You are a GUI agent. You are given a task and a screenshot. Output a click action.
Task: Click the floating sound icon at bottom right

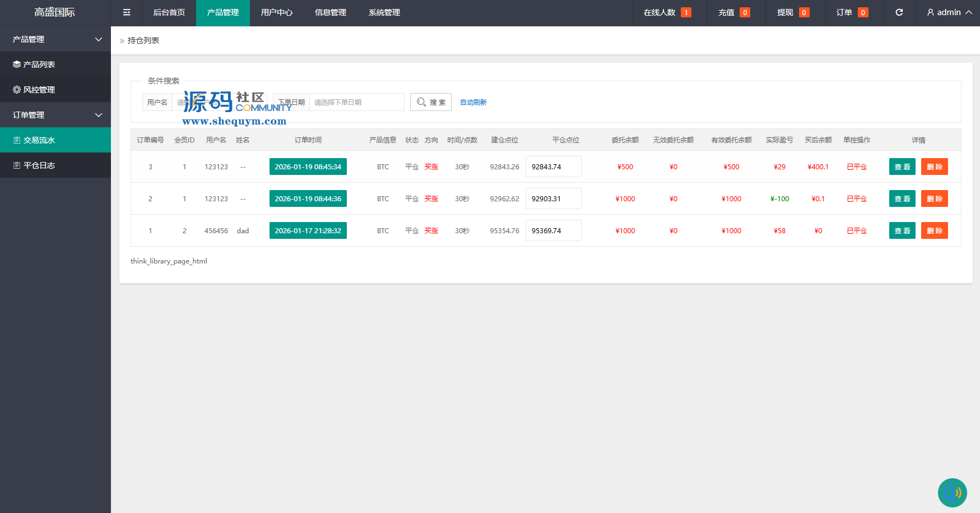(952, 493)
